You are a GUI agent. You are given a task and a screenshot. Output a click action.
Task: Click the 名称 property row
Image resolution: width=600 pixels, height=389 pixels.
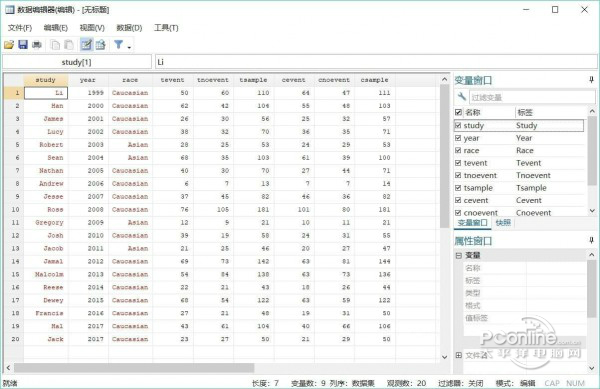point(524,268)
